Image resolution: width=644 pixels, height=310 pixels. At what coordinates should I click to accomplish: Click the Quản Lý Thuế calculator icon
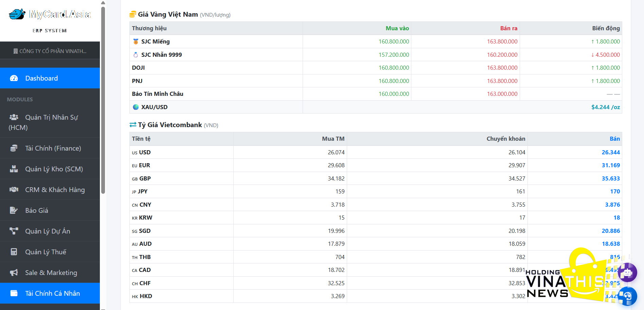pyautogui.click(x=14, y=252)
